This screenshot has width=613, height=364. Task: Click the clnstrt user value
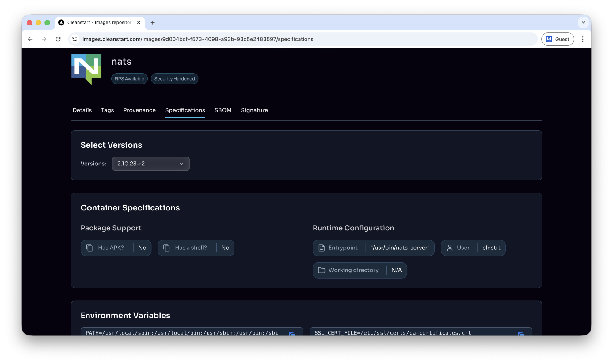tap(491, 248)
